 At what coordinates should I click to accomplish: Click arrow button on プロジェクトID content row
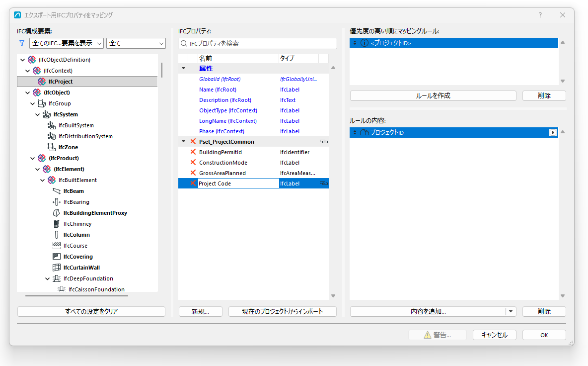pos(553,132)
